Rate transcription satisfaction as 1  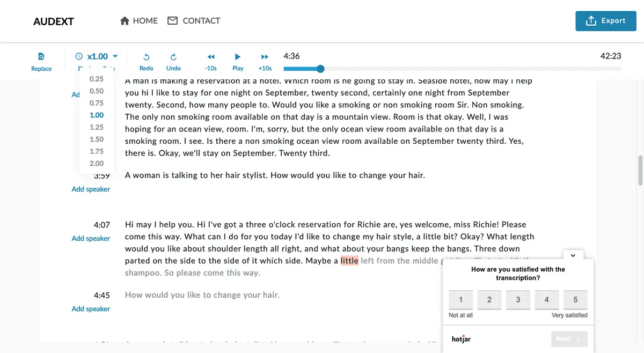click(460, 300)
